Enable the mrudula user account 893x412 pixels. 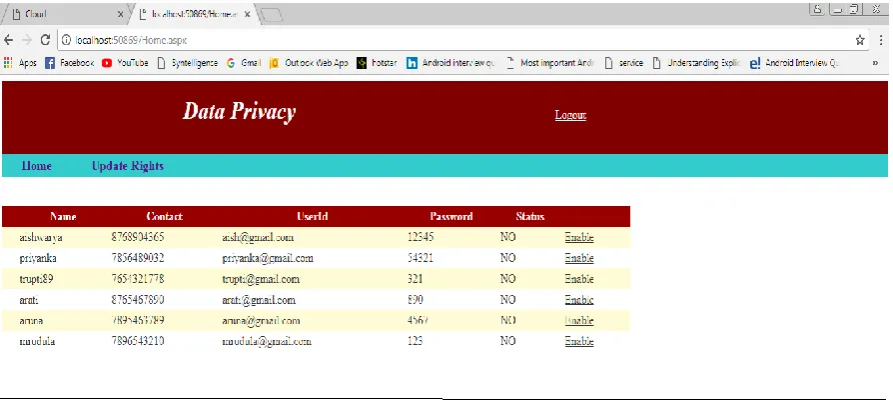tap(579, 341)
